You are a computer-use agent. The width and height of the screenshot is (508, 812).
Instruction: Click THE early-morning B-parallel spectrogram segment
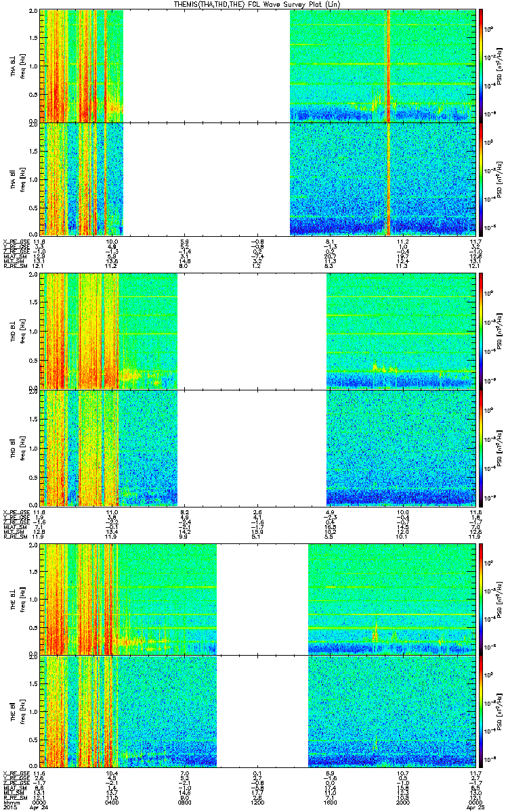[x=128, y=713]
